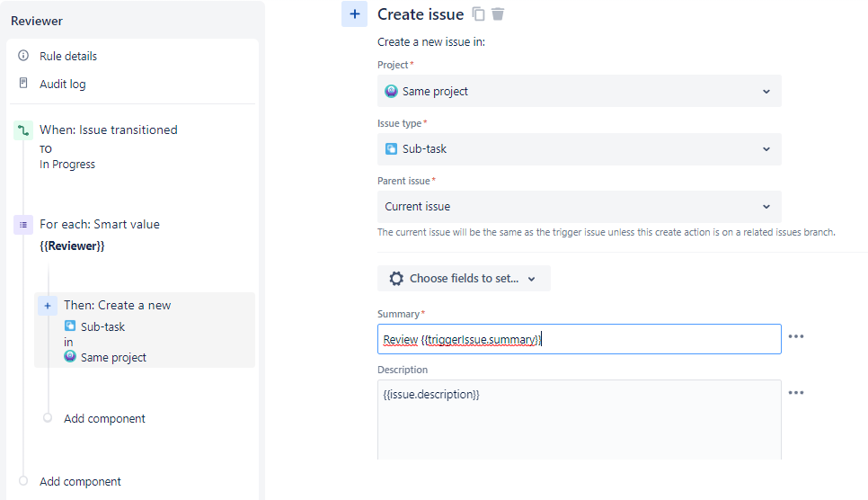
Task: Open the Project dropdown showing Same project
Action: tap(579, 91)
